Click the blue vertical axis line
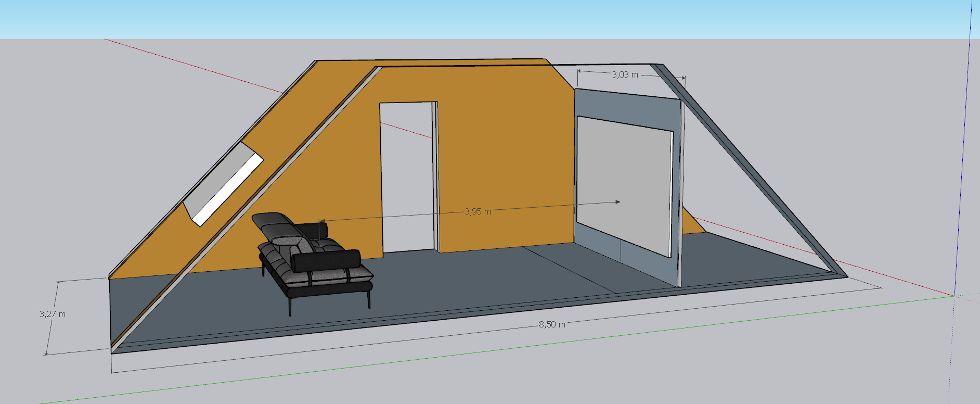980x404 pixels. tap(963, 156)
